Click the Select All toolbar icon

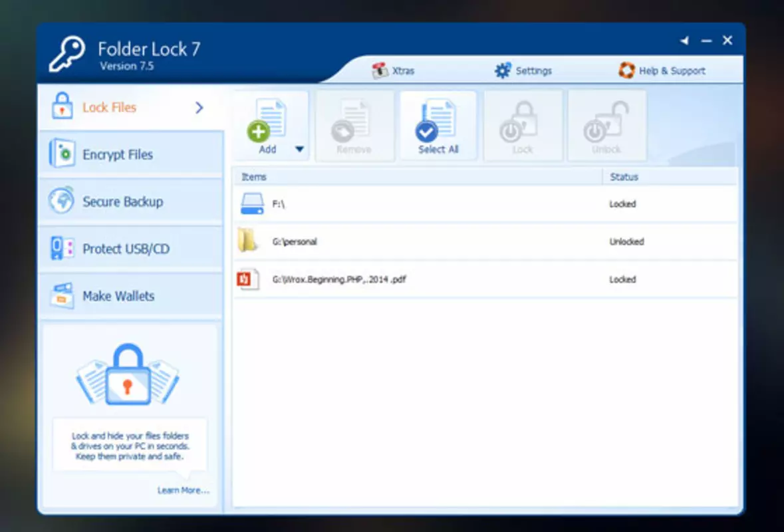pos(436,120)
